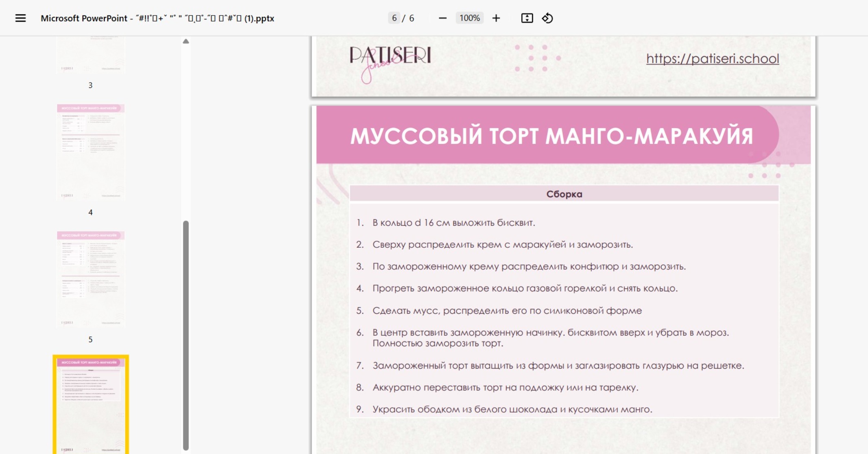
Task: Click step 5 'Сделать мусс' text
Action: click(x=507, y=311)
